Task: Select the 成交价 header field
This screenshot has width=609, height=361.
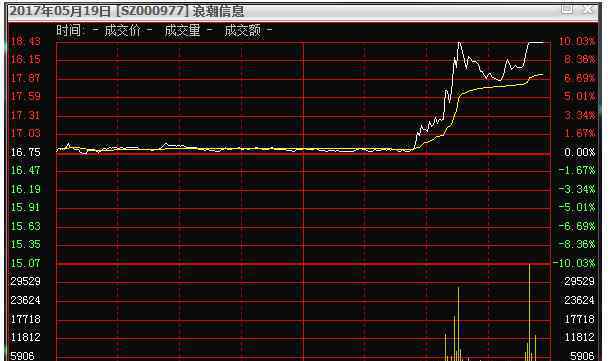Action: (x=128, y=30)
